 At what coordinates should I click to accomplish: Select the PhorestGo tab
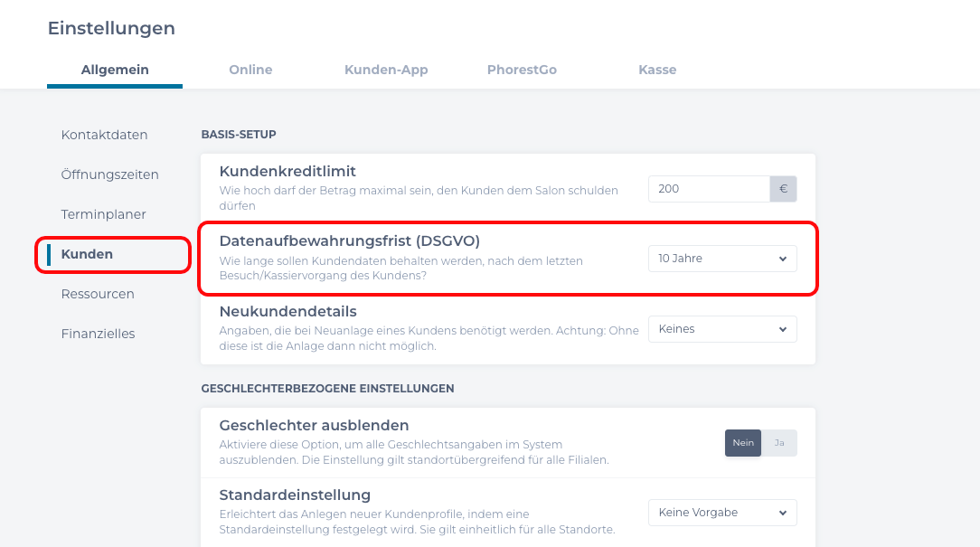point(522,70)
